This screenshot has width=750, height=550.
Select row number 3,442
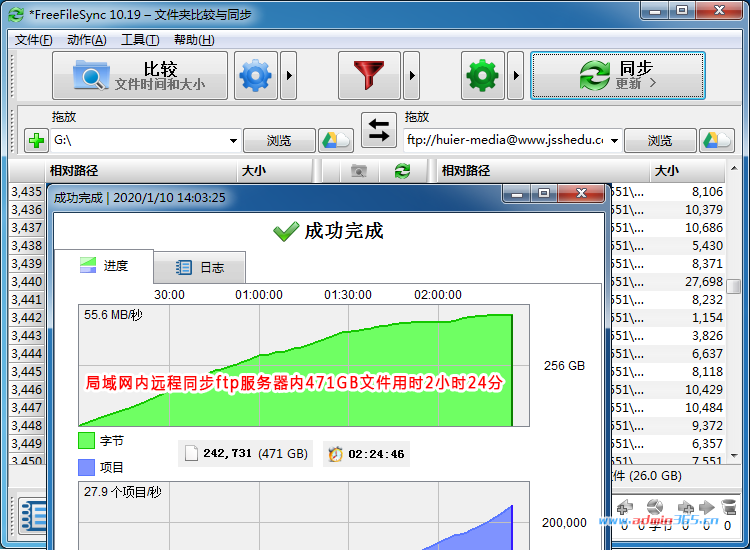coord(27,318)
